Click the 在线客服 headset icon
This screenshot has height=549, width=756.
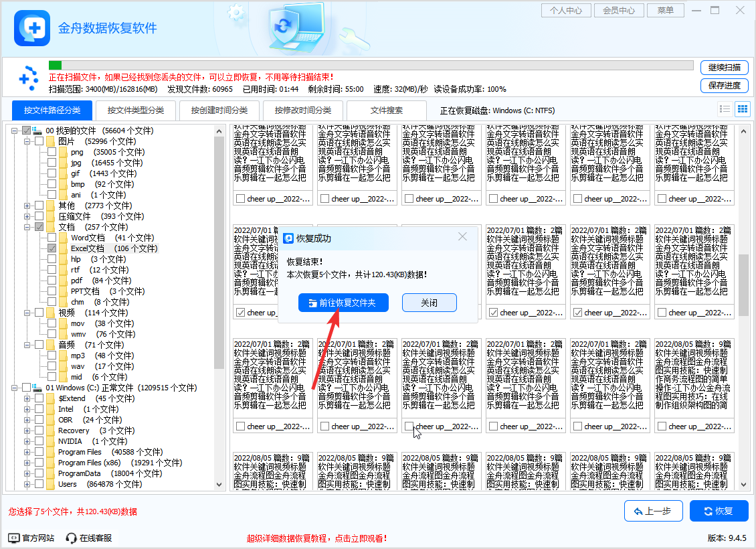tap(72, 538)
